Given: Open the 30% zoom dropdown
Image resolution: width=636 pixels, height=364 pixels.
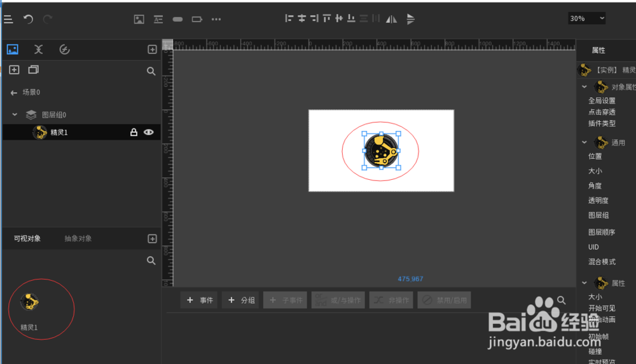Looking at the screenshot, I should [x=586, y=18].
